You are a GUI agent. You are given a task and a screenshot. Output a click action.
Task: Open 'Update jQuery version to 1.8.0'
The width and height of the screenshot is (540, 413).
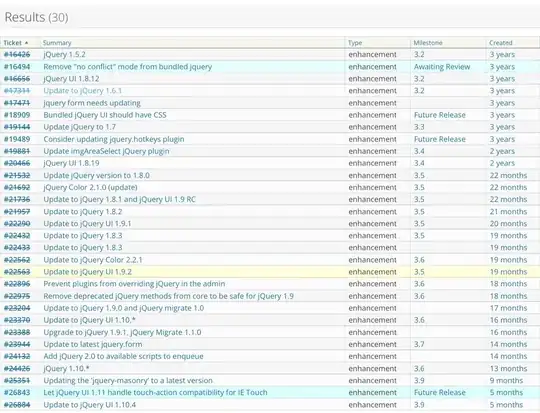click(x=96, y=175)
